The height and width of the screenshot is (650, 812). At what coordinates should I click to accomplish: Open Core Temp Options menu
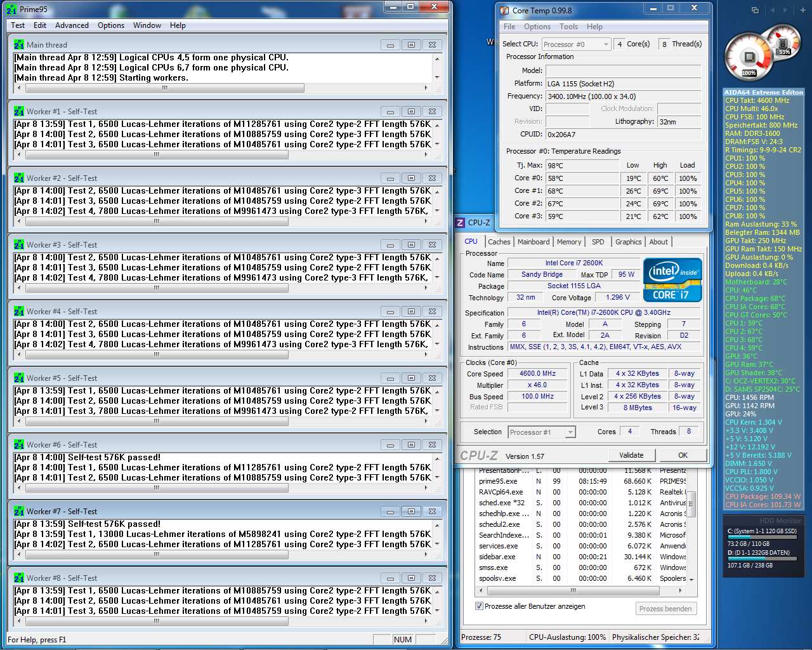point(537,27)
